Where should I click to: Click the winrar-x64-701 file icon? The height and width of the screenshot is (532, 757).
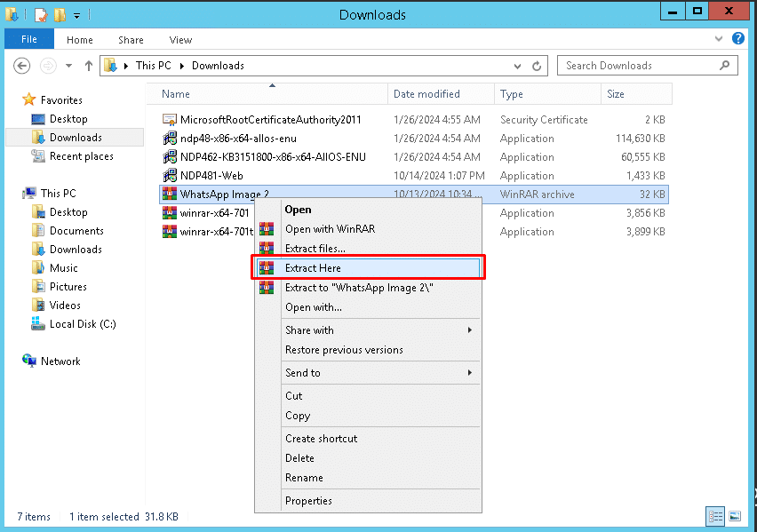click(170, 213)
